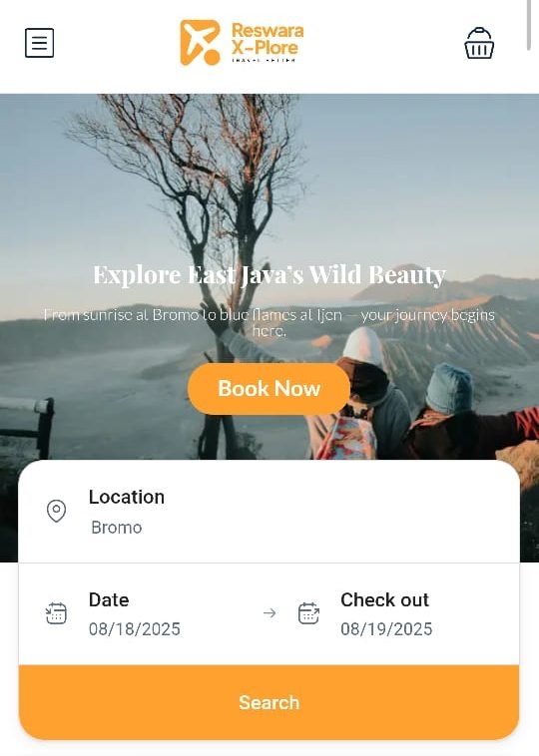
Task: Click the location pin icon
Action: point(56,511)
